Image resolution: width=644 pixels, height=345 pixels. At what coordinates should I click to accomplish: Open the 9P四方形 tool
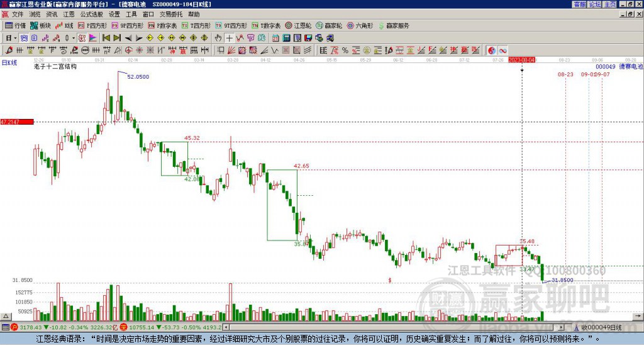pyautogui.click(x=128, y=25)
